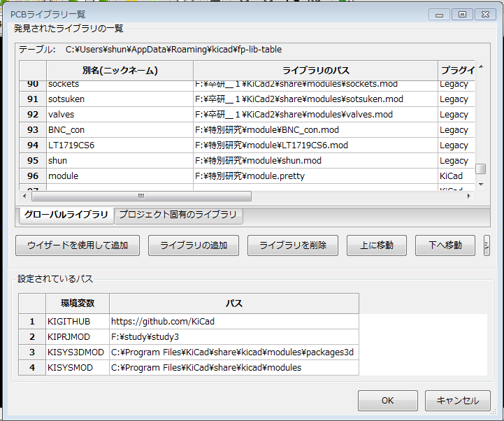The image size is (504, 421).
Task: Select the KIGITHUB variable cell
Action: click(x=78, y=322)
